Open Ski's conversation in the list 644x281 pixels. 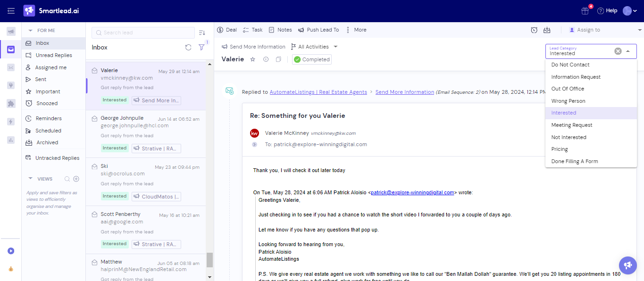pos(146,182)
